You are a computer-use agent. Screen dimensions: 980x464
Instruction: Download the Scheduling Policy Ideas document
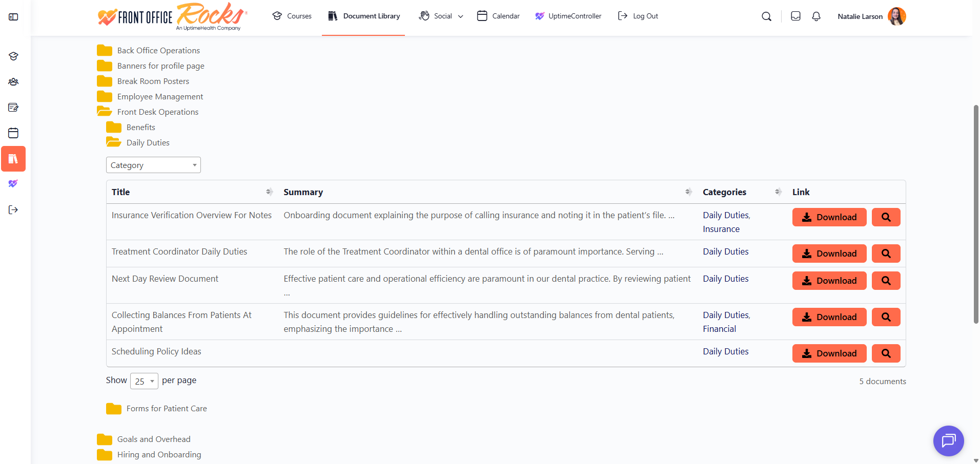tap(829, 353)
